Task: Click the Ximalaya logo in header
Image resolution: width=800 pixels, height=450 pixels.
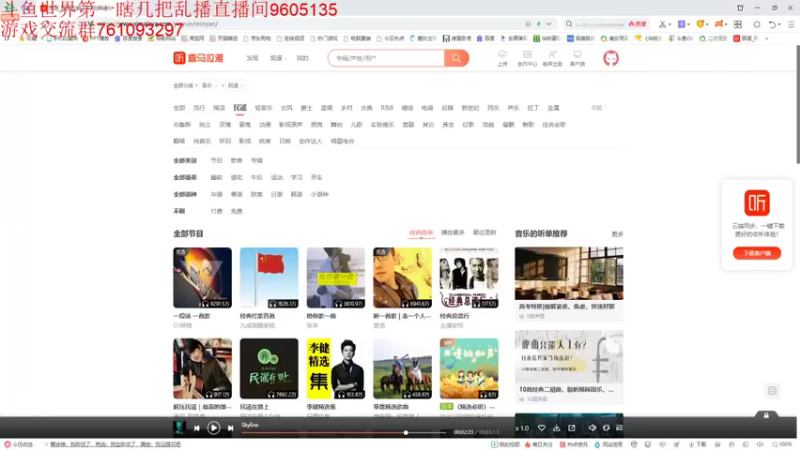Action: pyautogui.click(x=198, y=58)
